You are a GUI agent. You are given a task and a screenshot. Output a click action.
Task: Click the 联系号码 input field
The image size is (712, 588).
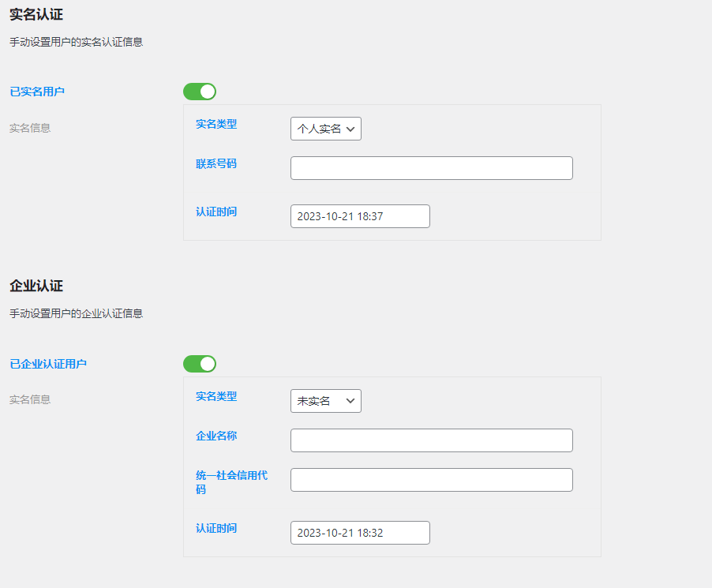(x=431, y=167)
